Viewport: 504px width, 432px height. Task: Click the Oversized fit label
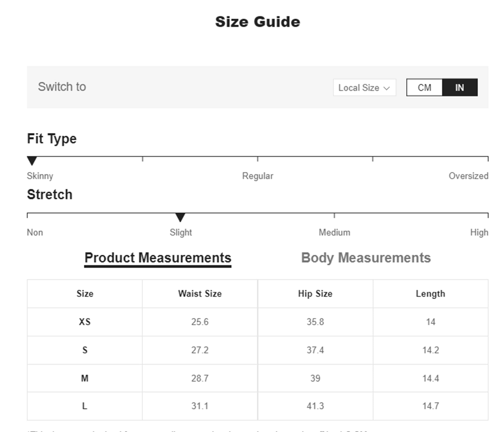[468, 176]
